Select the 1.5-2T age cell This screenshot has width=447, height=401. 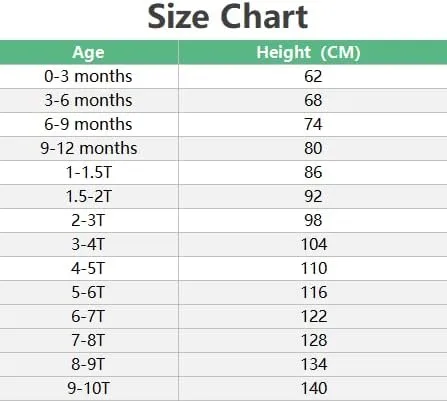click(x=89, y=196)
